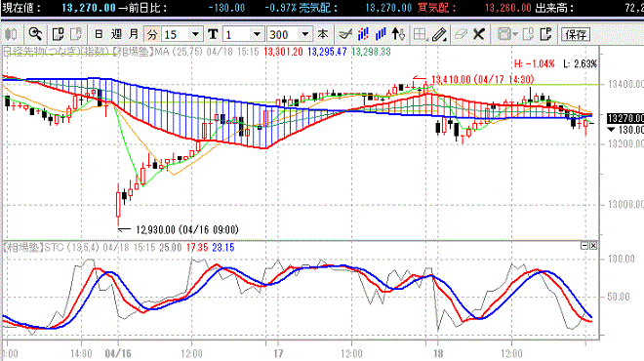Click the high label 13,410.00 (04/17 14:30)
644x361 pixels.
pos(483,79)
